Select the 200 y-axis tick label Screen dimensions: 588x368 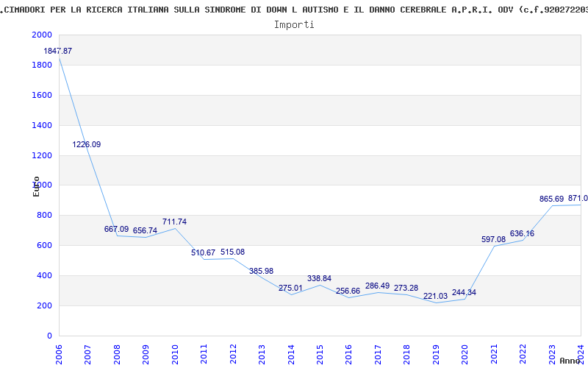click(45, 305)
